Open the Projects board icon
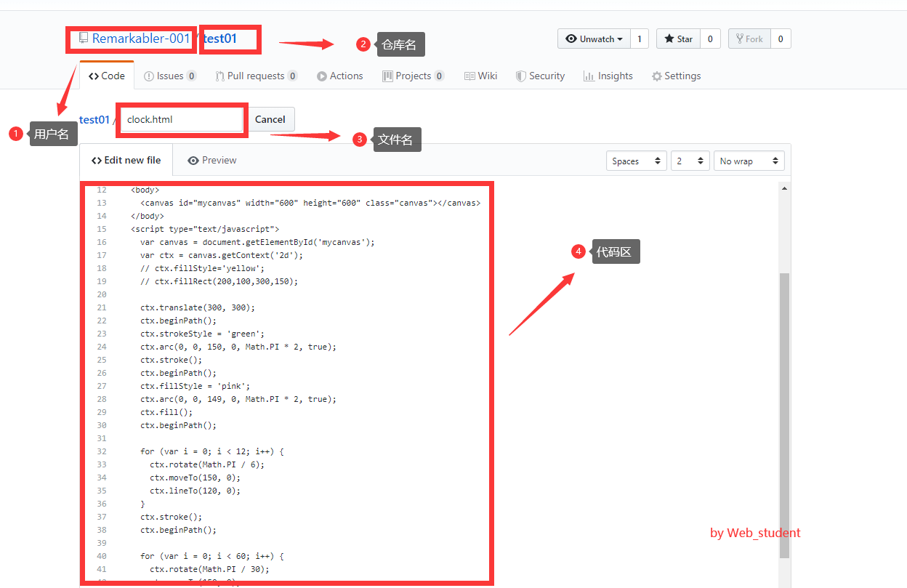Viewport: 907px width, 588px height. 389,76
